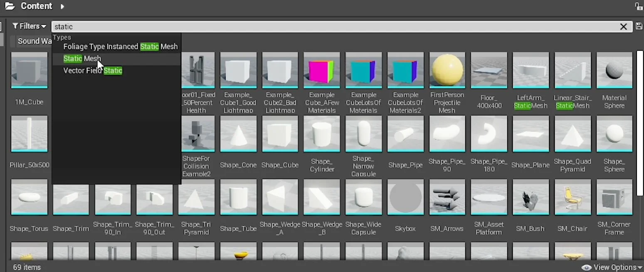The image size is (644, 272).
Task: Clear the search with the X button
Action: 624,26
